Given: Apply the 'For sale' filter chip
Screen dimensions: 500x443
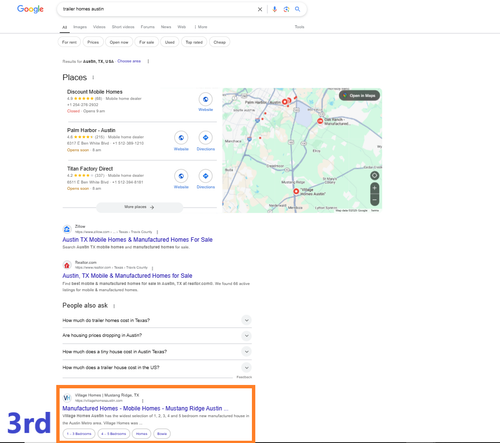Looking at the screenshot, I should tap(147, 42).
